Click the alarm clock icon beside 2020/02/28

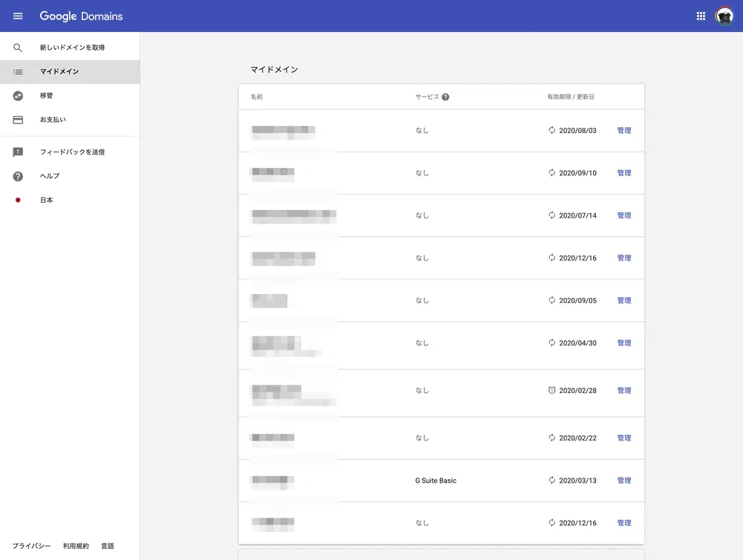tap(551, 390)
